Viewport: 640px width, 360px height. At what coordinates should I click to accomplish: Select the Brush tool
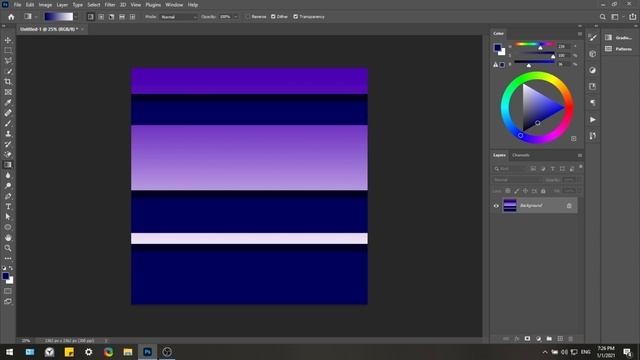click(8, 123)
